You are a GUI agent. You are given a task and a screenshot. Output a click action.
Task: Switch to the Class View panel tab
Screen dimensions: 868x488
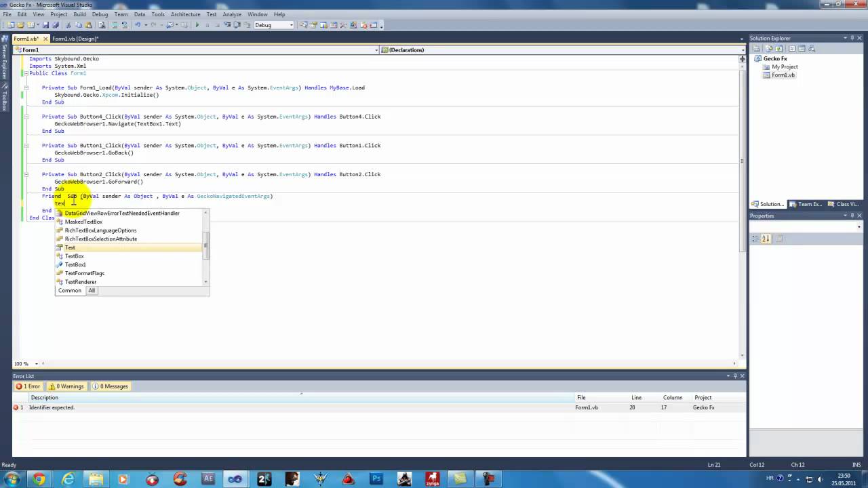(x=844, y=204)
